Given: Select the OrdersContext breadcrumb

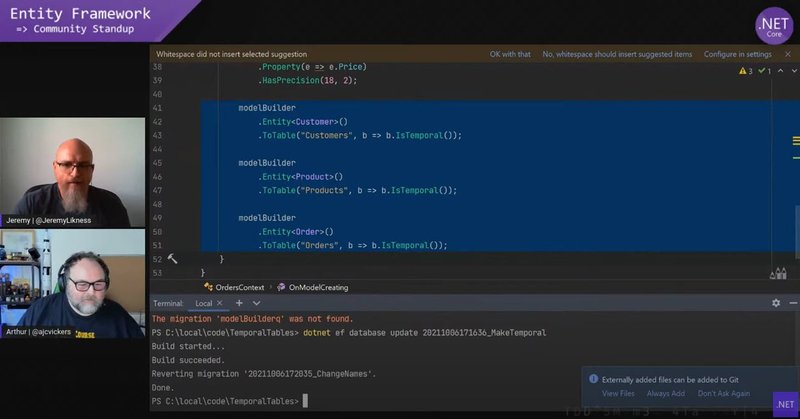Looking at the screenshot, I should [234, 287].
